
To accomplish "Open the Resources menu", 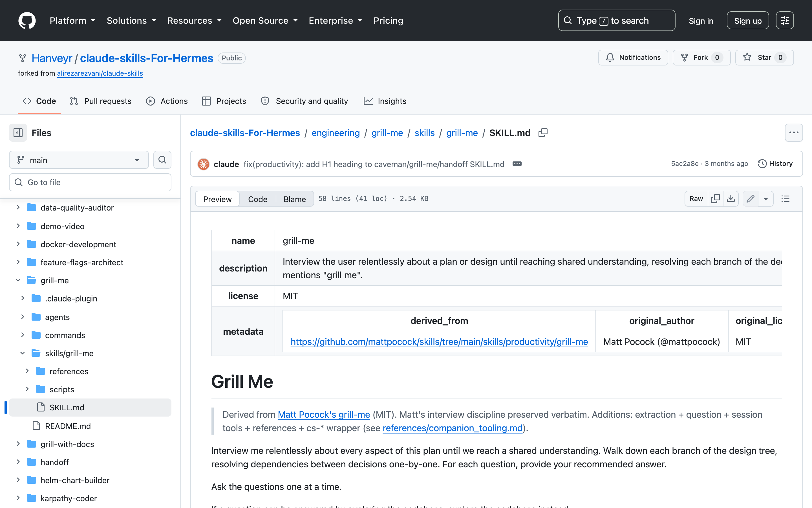I will pyautogui.click(x=194, y=21).
